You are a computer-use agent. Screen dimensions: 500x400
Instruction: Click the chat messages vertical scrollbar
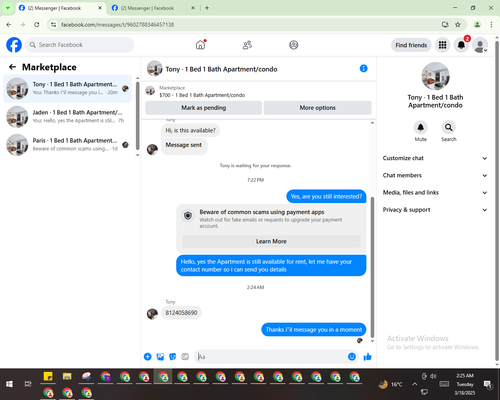[372, 267]
